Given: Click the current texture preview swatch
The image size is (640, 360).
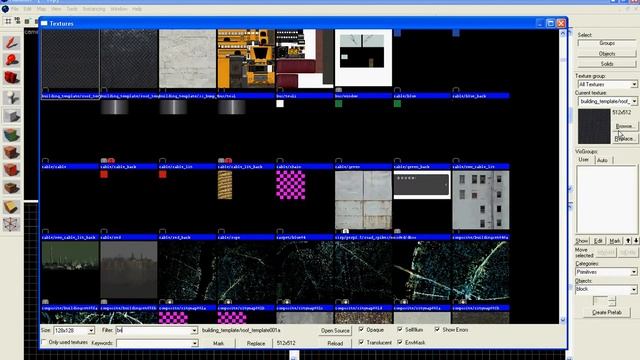Looking at the screenshot, I should click(594, 126).
